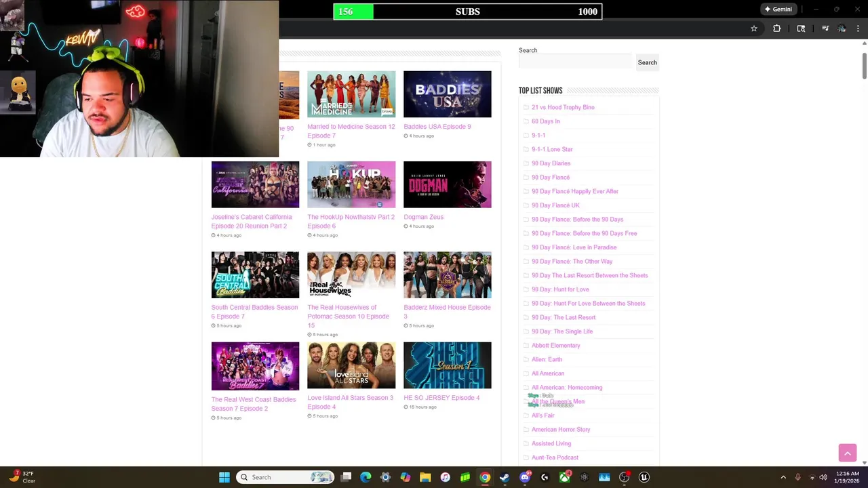This screenshot has height=488, width=868.
Task: Open Task View on the taskbar
Action: tap(346, 477)
